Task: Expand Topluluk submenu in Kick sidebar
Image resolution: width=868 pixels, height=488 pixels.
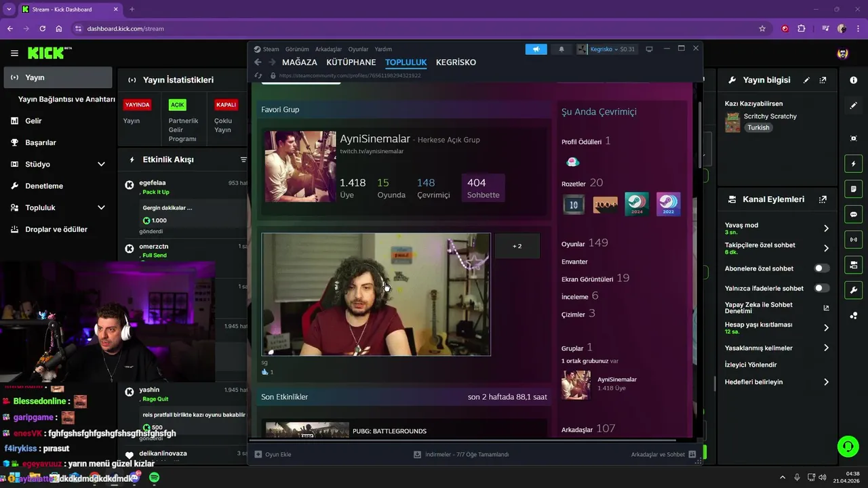Action: click(101, 207)
